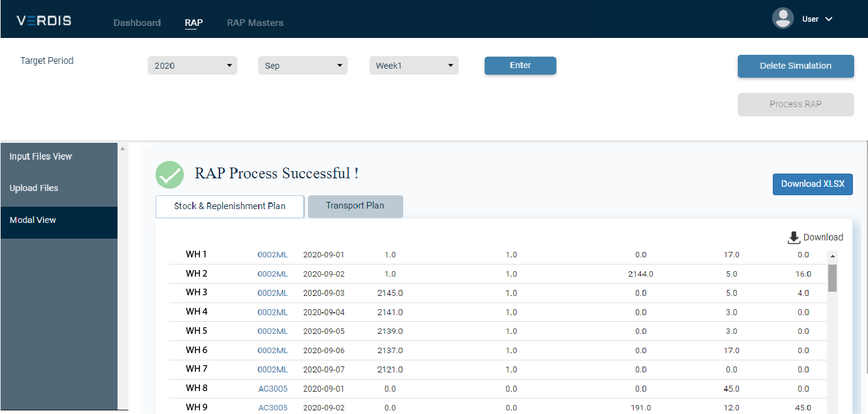The width and height of the screenshot is (868, 414).
Task: Click the Enter button
Action: click(x=520, y=66)
